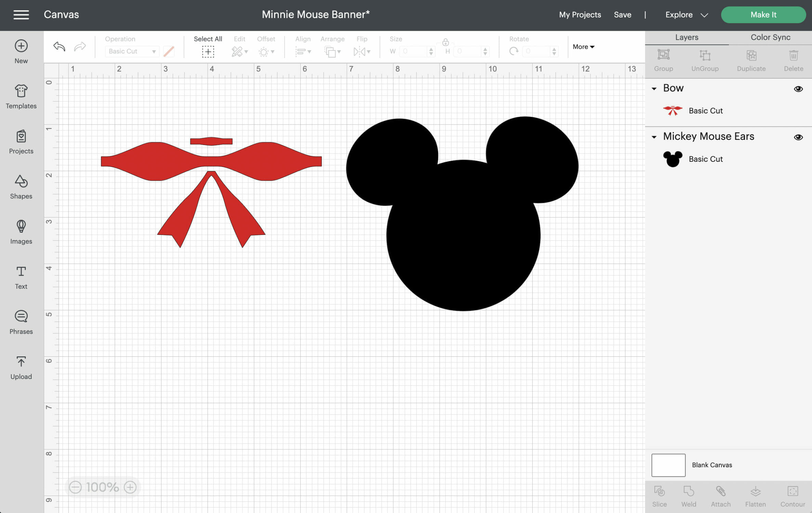This screenshot has width=812, height=513.
Task: Click the Select All icon
Action: tap(208, 52)
